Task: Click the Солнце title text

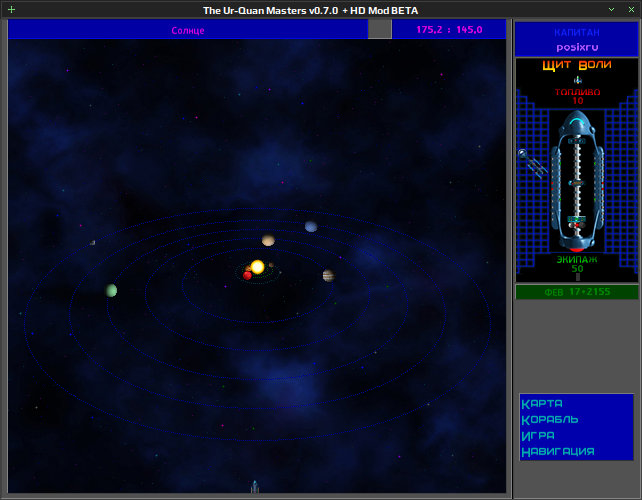Action: pyautogui.click(x=188, y=30)
